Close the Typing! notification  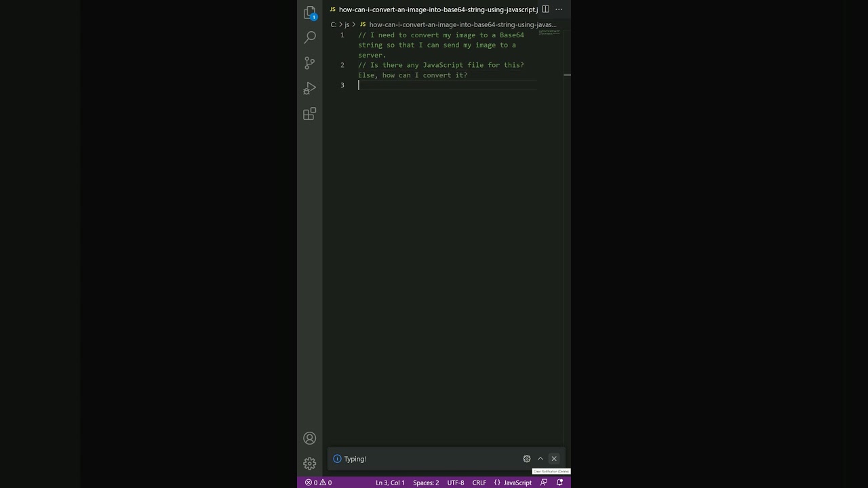coord(554,459)
